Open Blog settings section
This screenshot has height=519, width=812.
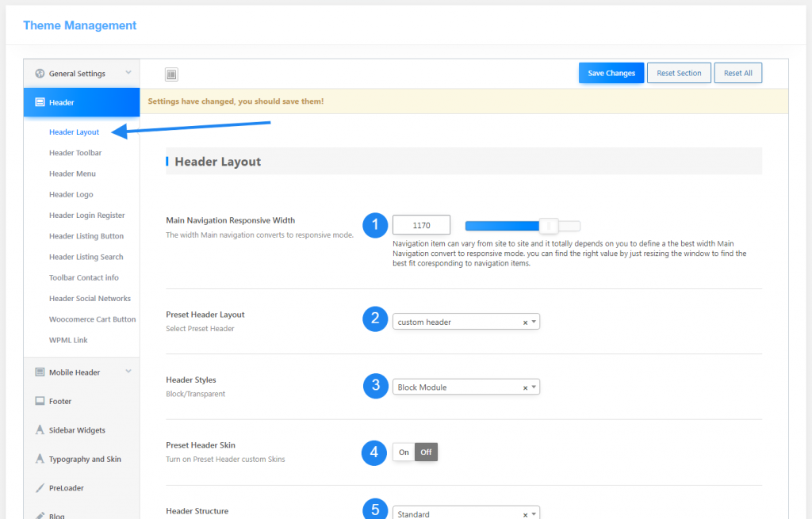click(82, 513)
